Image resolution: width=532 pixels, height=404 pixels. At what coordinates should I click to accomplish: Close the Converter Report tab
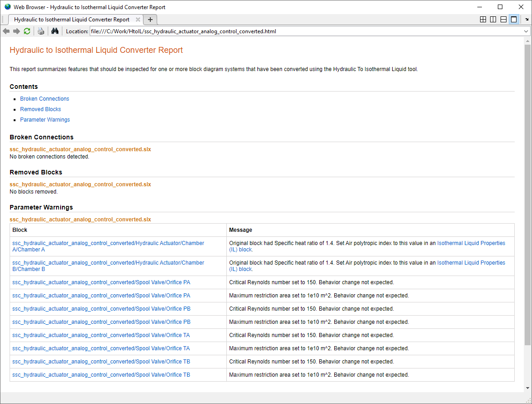pos(138,20)
